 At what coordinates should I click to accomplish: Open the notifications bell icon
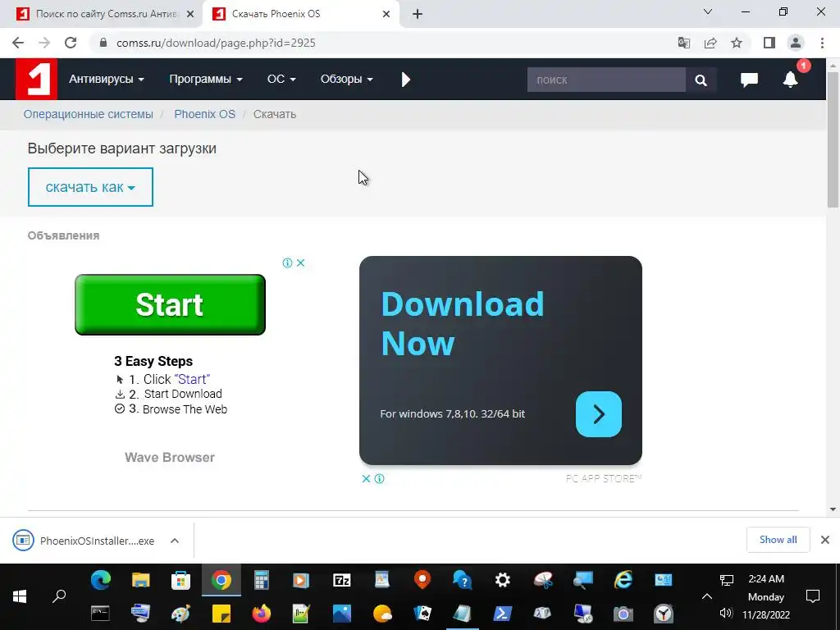point(790,80)
